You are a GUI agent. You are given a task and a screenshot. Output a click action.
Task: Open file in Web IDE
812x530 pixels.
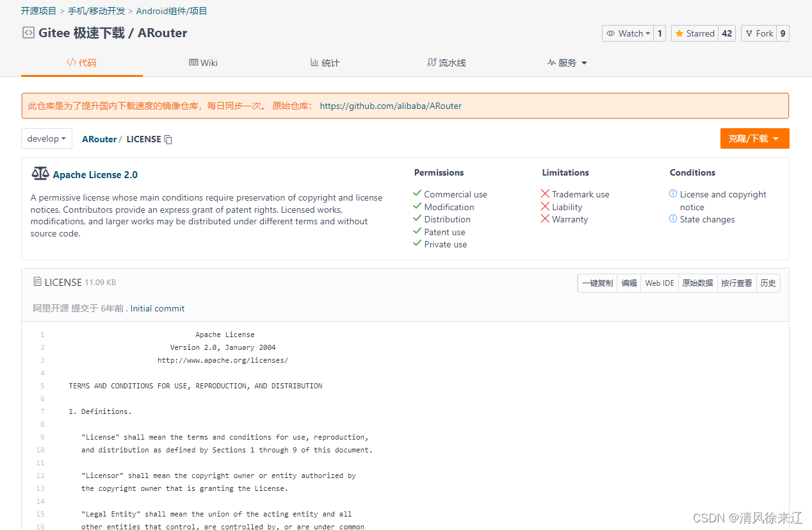pos(660,283)
